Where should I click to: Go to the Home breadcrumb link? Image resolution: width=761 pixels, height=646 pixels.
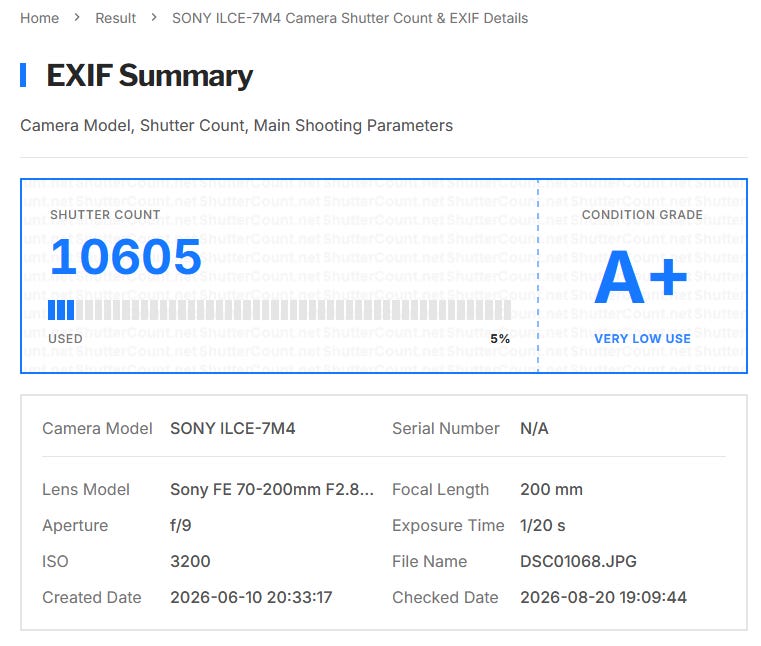pos(39,18)
